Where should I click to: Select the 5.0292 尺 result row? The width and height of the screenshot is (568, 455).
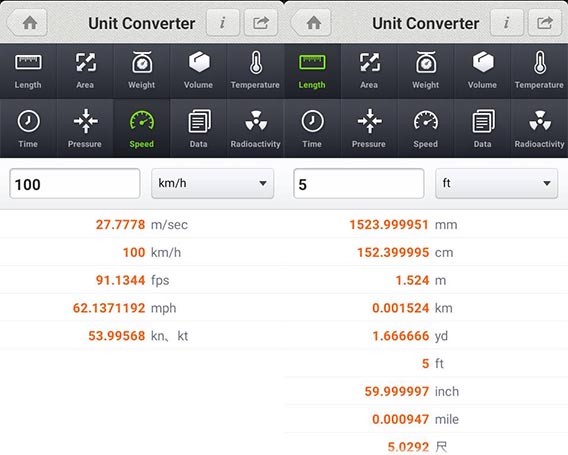pyautogui.click(x=426, y=444)
